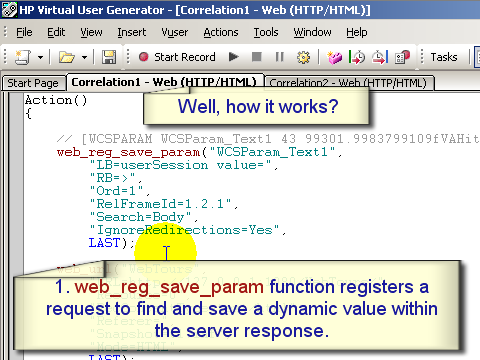The image size is (480, 360).
Task: Click the insert end transaction icon
Action: tap(380, 57)
